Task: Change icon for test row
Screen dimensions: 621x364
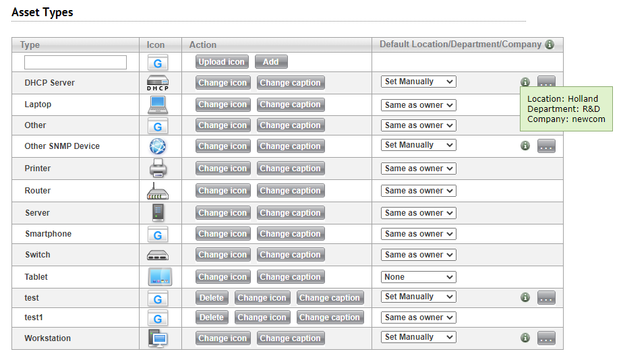Action: tap(262, 298)
